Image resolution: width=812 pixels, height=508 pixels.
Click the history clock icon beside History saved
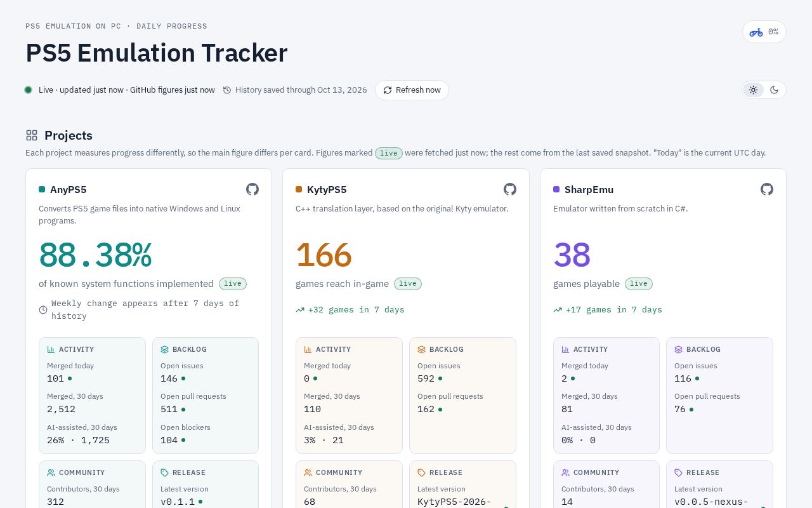[227, 90]
